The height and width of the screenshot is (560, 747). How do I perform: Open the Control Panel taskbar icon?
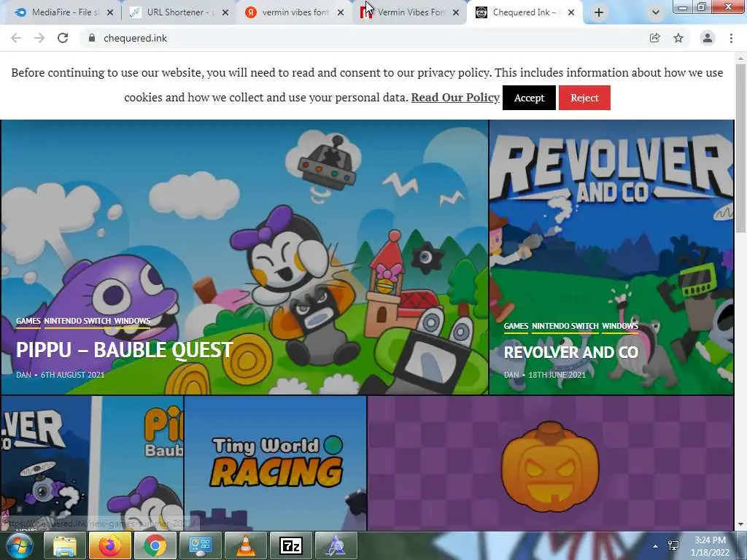201,545
